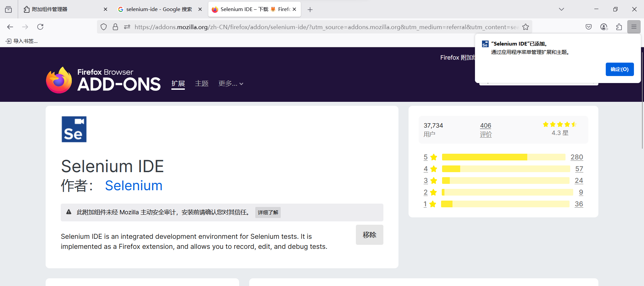Open tracking protection shield icon
The image size is (644, 286).
pos(104,27)
